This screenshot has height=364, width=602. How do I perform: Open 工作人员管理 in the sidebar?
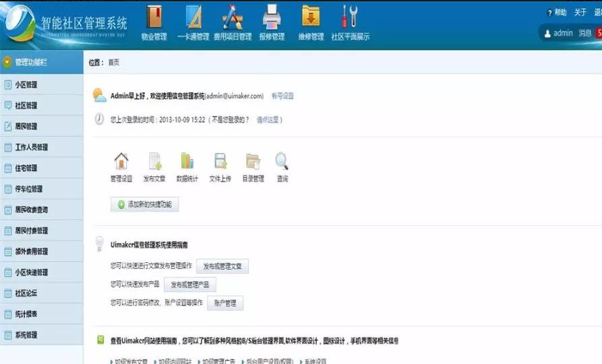coord(42,147)
